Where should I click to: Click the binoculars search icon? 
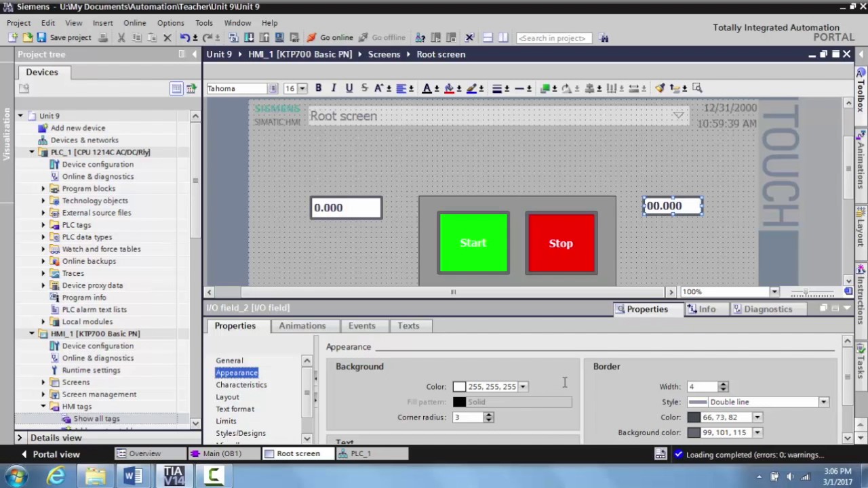click(x=604, y=38)
